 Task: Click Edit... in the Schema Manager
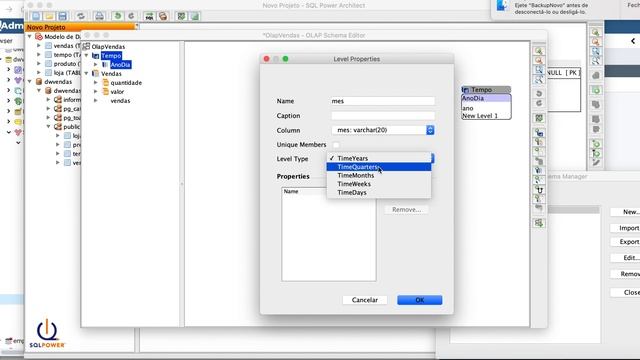pos(625,258)
